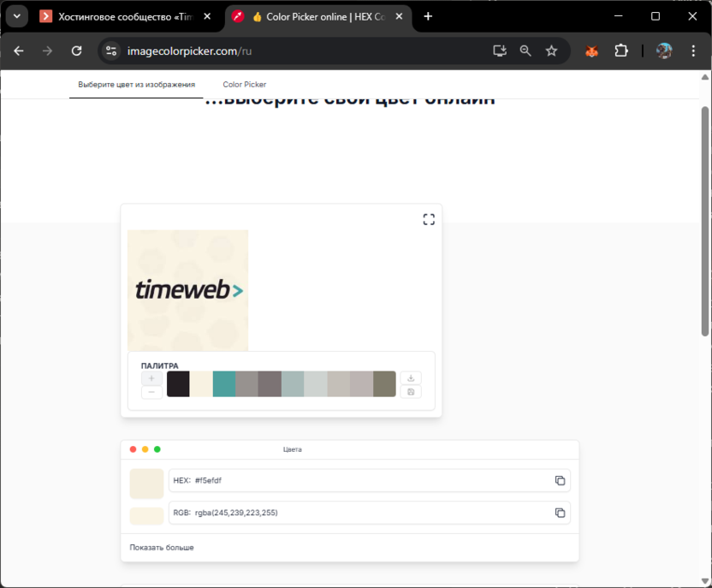
Task: Open the page zoom magnifier icon
Action: pyautogui.click(x=525, y=50)
